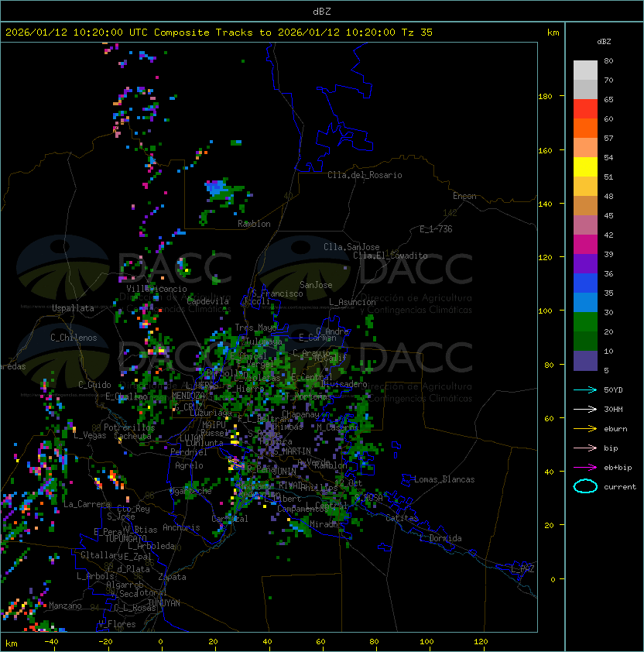The image size is (644, 652).
Task: Click the '50YD' legend label
Action: pyautogui.click(x=613, y=390)
